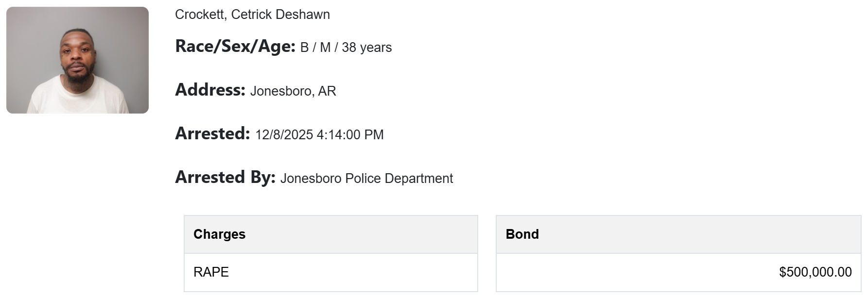Viewport: 868px width, 296px height.
Task: Click the first name Cetrick
Action: [x=251, y=15]
